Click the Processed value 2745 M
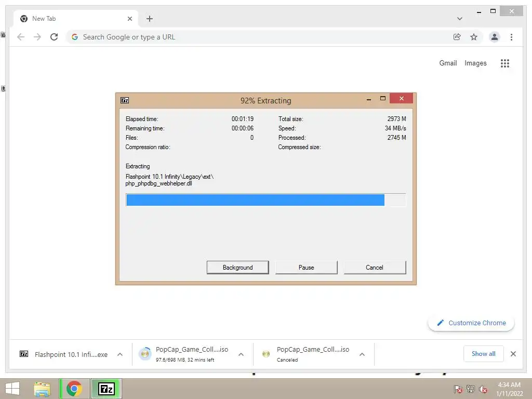Screen dimensions: 532x399 pos(396,137)
